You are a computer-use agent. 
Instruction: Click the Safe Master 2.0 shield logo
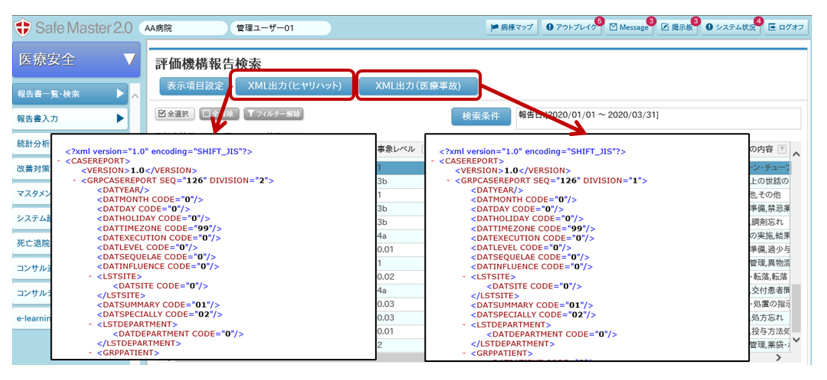(x=23, y=27)
